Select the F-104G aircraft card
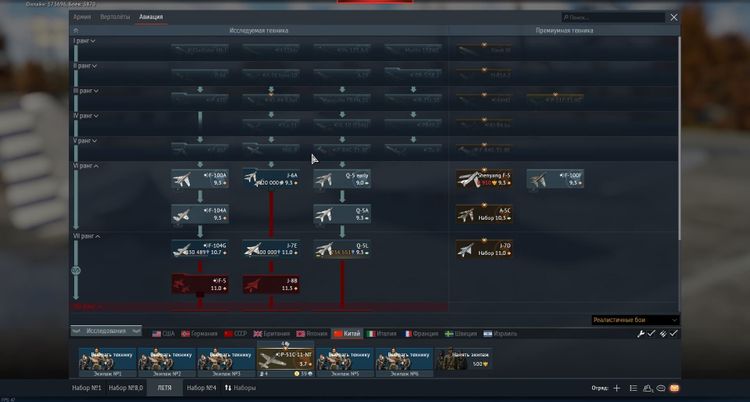This screenshot has width=750, height=402. pos(200,249)
